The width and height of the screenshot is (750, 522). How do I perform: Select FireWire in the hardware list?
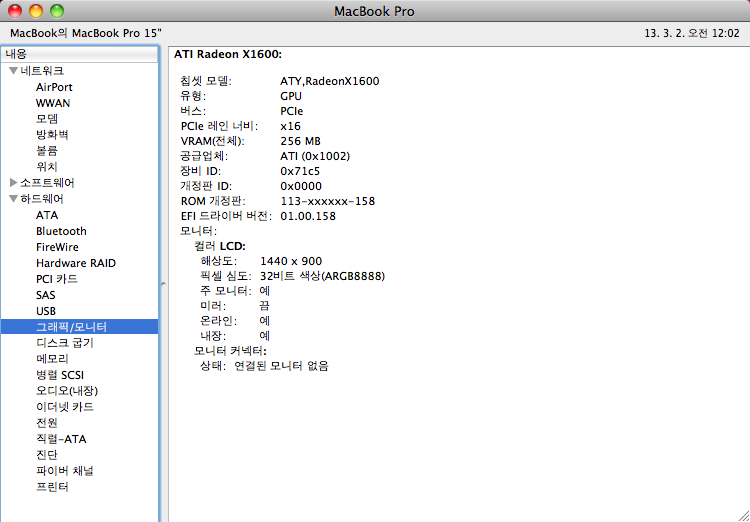click(57, 247)
